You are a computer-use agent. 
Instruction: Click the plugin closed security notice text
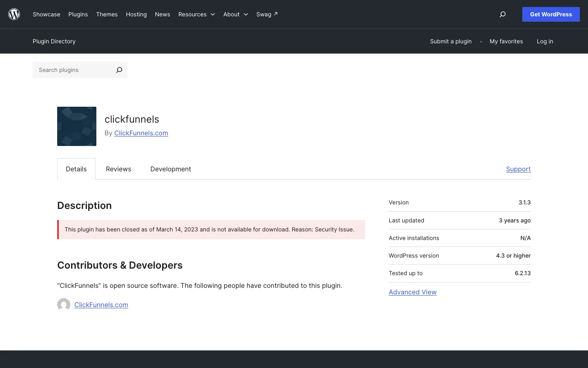(209, 229)
